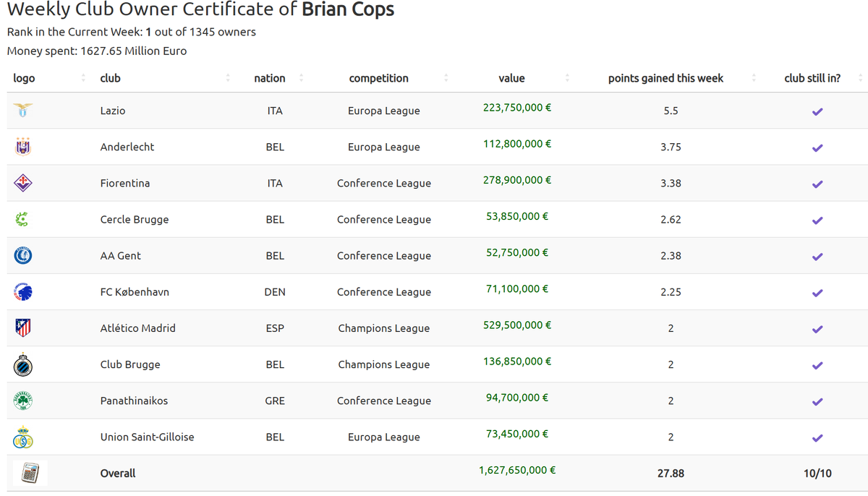Click the value 112,800,000 € for Anderlecht
Viewport: 868px width, 496px height.
pyautogui.click(x=517, y=144)
